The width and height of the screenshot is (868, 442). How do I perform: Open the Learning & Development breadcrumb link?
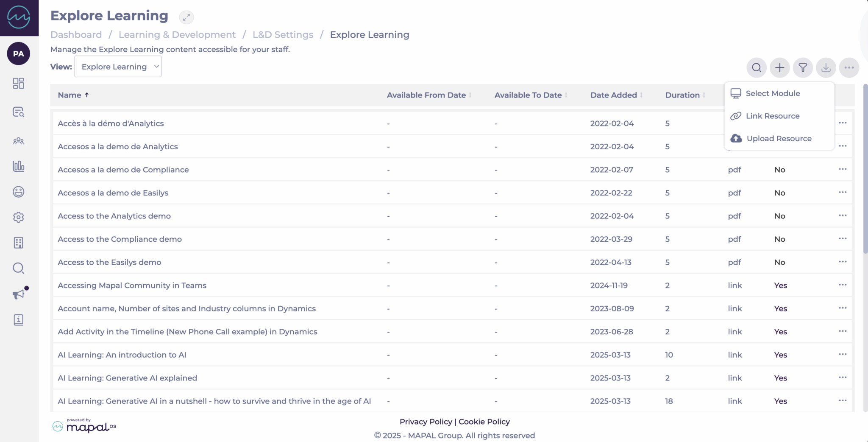tap(177, 34)
